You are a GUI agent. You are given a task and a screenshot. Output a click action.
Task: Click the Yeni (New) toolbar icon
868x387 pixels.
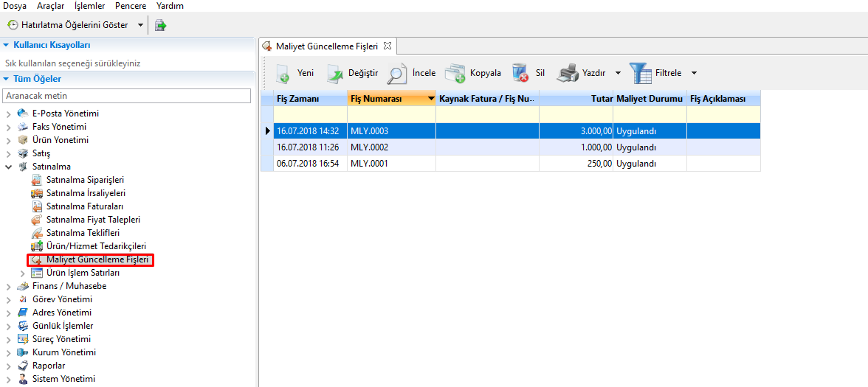pyautogui.click(x=283, y=74)
